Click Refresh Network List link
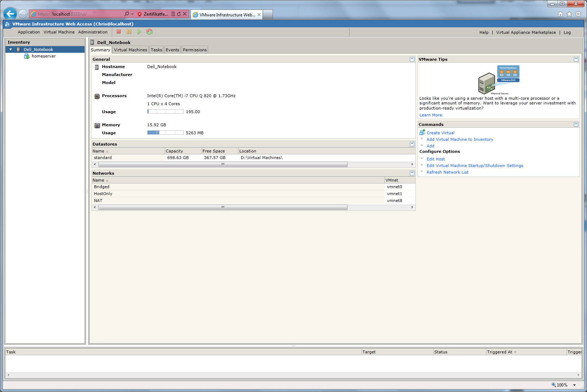Screen dimensions: 587x392 (447, 172)
